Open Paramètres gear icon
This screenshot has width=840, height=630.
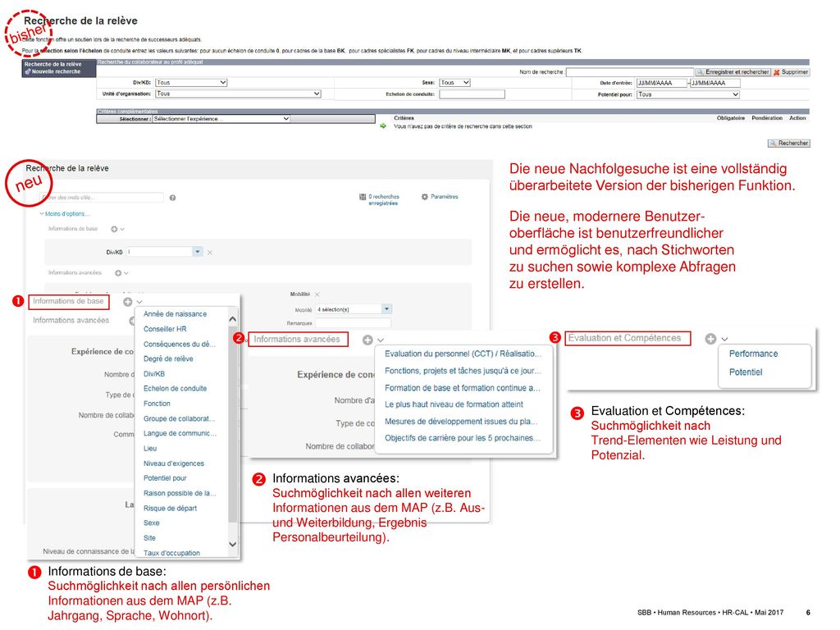click(x=425, y=197)
